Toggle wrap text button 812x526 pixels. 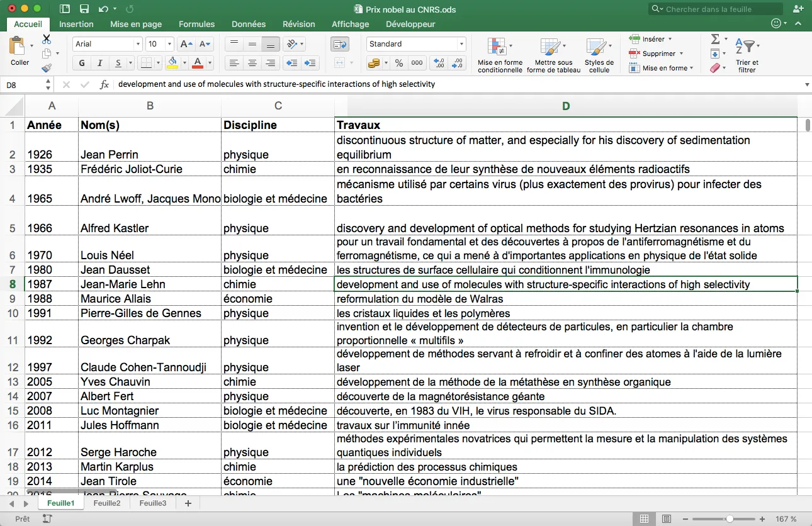click(x=340, y=44)
